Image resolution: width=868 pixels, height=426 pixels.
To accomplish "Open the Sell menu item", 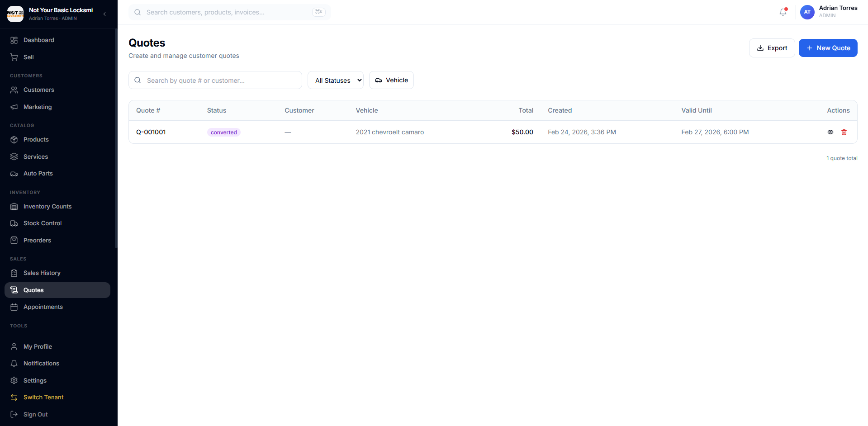I will [x=57, y=57].
